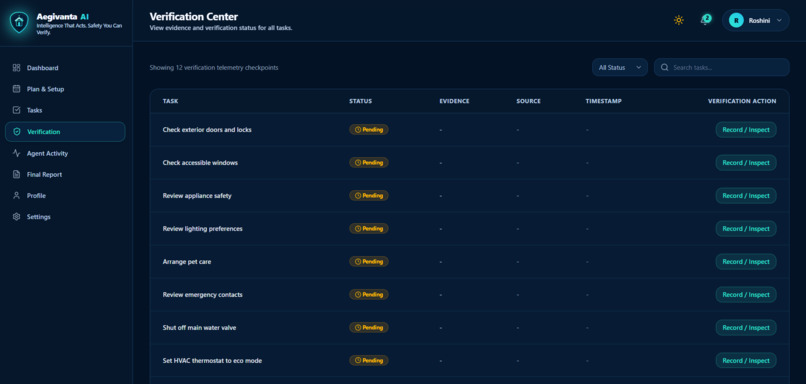View the Final Report page

(65, 174)
